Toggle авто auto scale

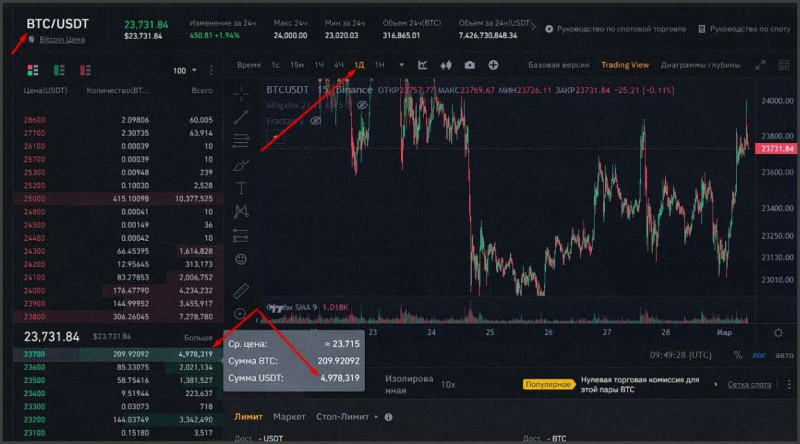point(784,355)
